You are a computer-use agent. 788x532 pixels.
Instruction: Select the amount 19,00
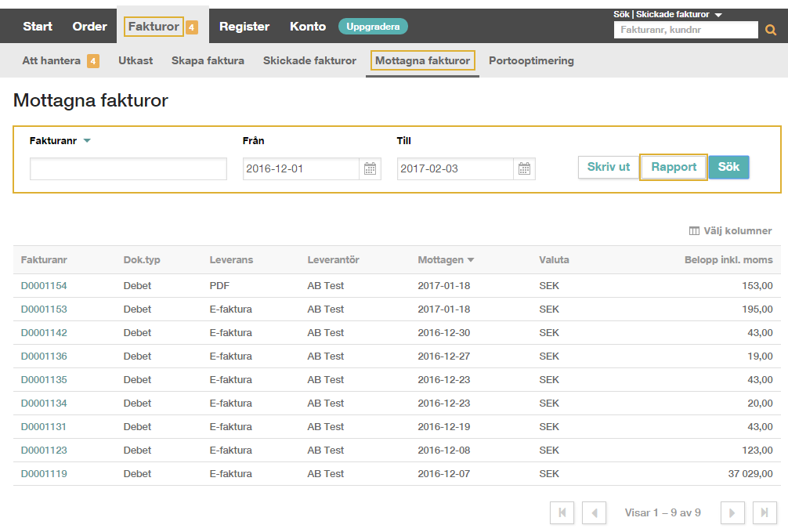(x=760, y=356)
